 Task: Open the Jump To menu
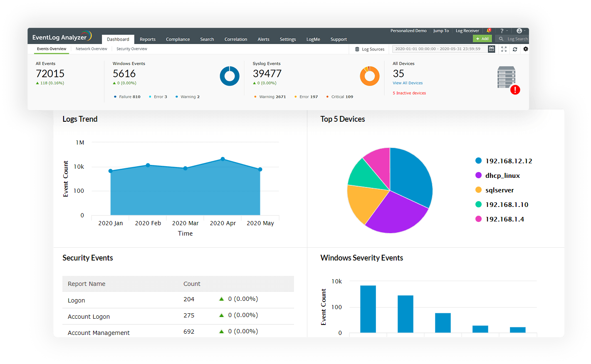441,31
